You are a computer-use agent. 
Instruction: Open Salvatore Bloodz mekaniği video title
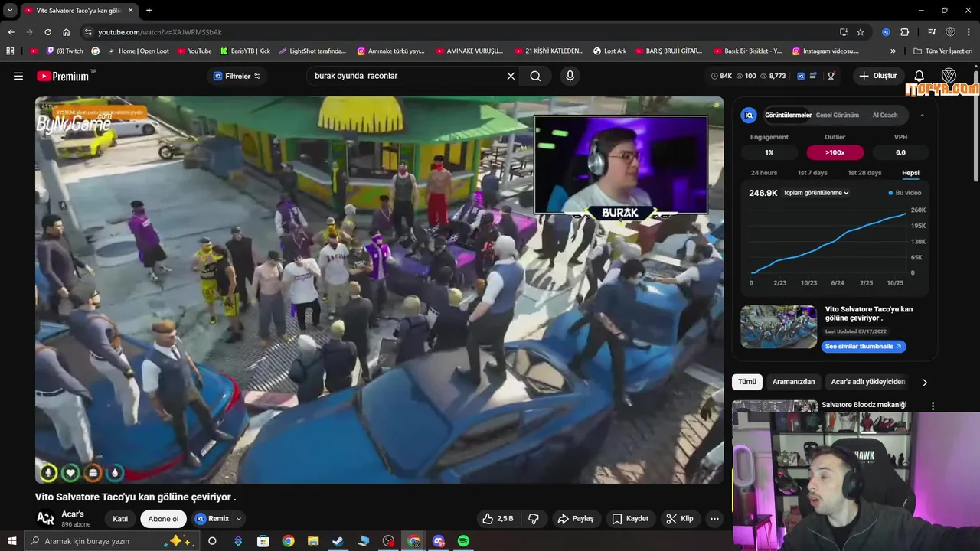pos(864,405)
